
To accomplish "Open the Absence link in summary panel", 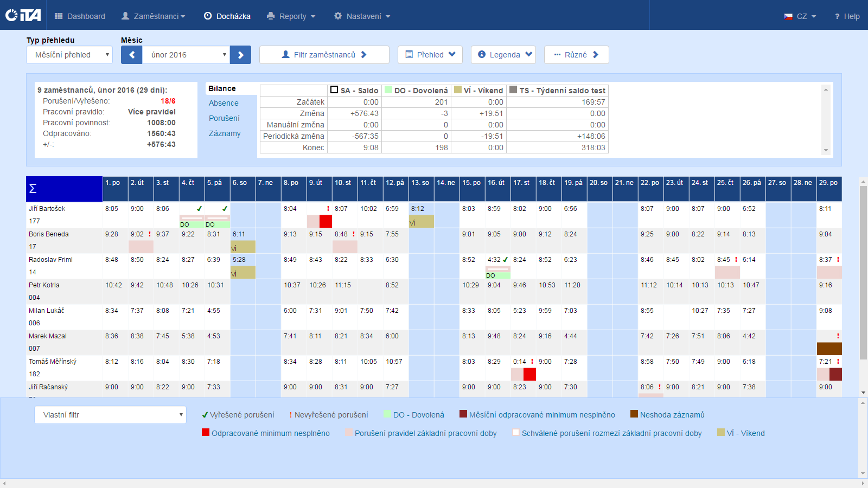I will click(x=224, y=103).
